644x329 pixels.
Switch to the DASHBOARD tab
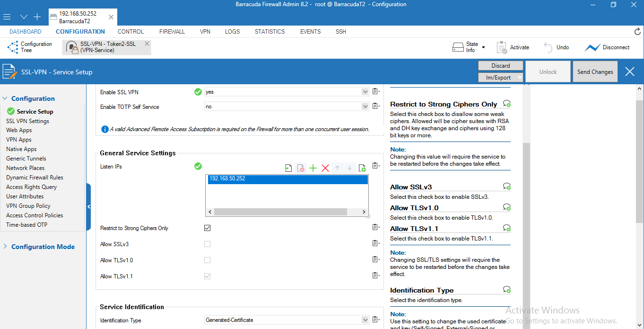point(26,32)
